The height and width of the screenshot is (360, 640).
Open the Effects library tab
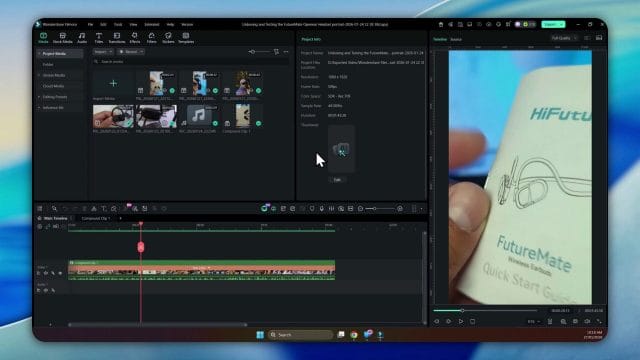(135, 38)
